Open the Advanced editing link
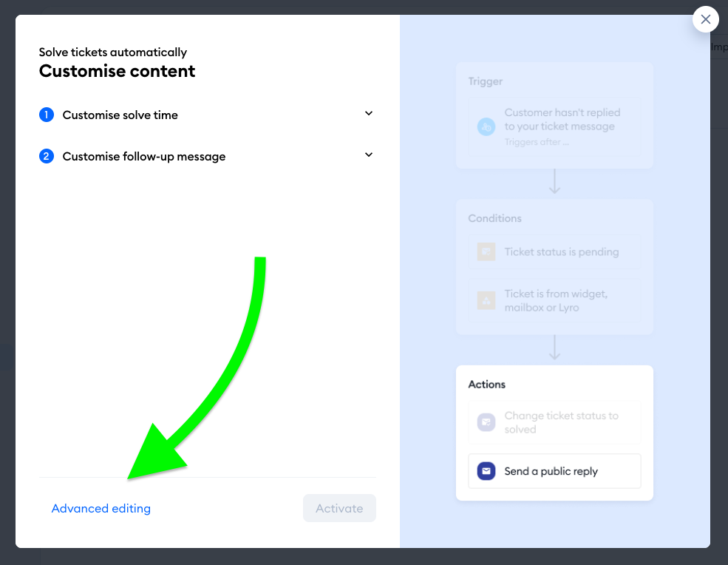The image size is (728, 565). 101,508
